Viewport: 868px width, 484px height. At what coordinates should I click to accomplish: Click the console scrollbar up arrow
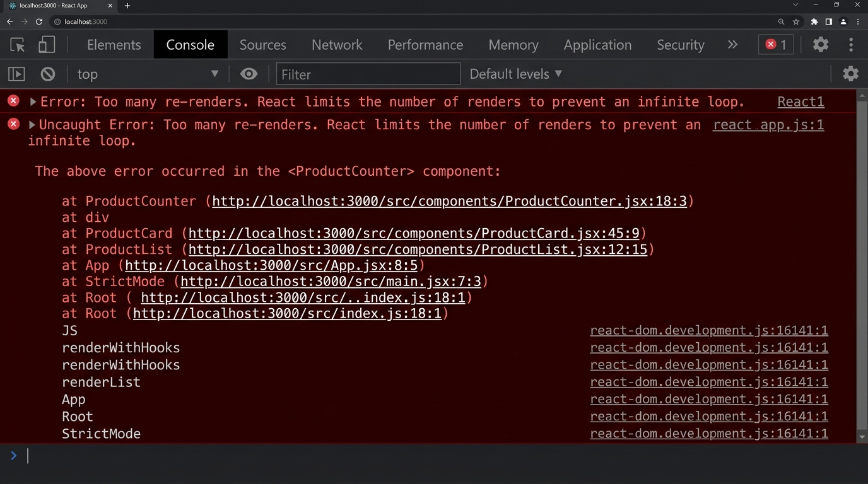tap(862, 95)
